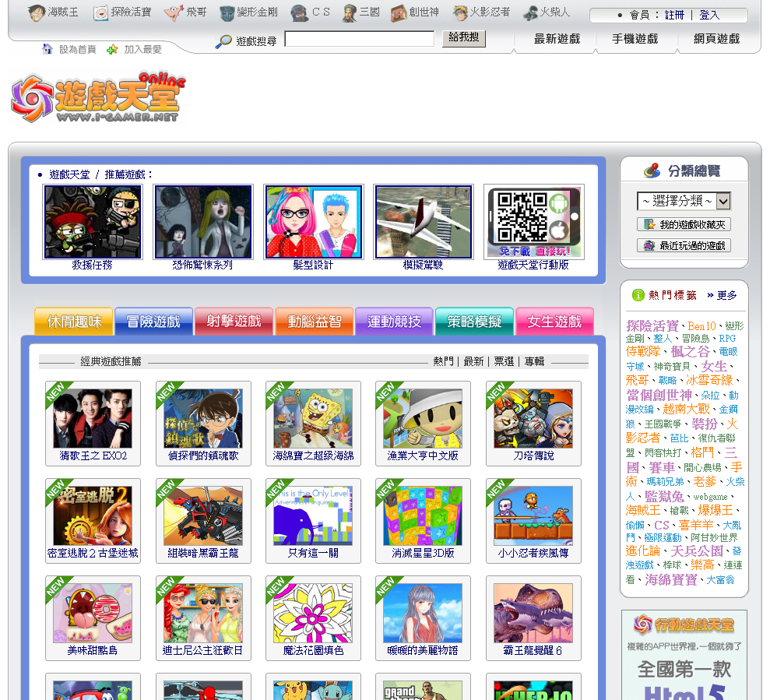
Task: Open the 行動遊戲天堂 sidebar banner
Action: 684,655
